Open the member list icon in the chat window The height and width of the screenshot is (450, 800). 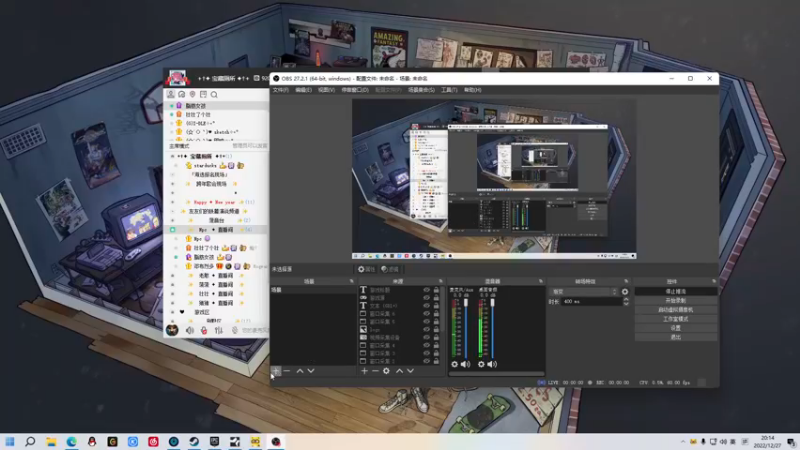[x=171, y=94]
